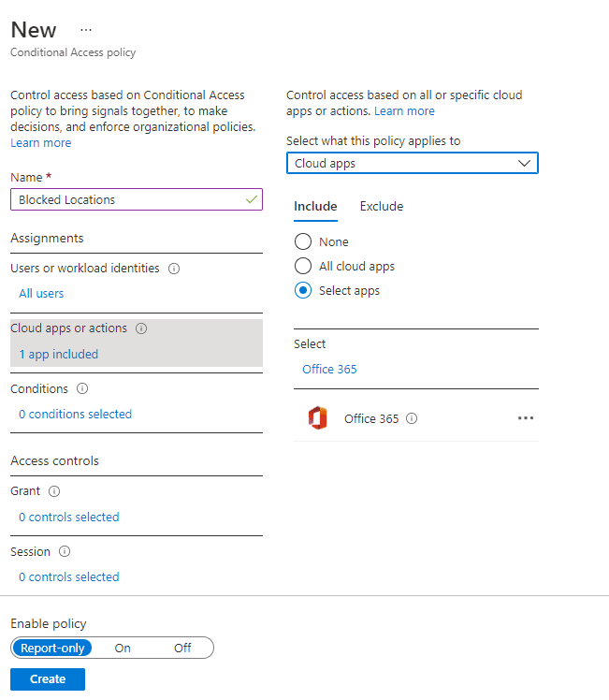Image resolution: width=609 pixels, height=700 pixels.
Task: Open the Office 365 row ellipsis menu
Action: pyautogui.click(x=526, y=418)
